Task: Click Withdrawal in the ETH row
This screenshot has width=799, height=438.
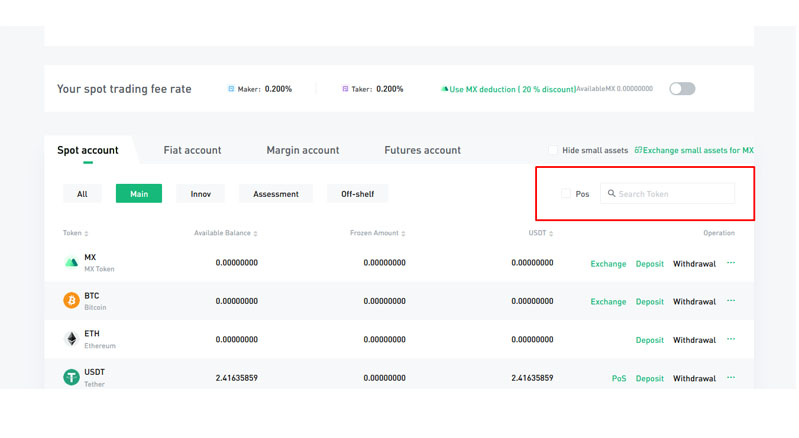Action: coord(694,340)
